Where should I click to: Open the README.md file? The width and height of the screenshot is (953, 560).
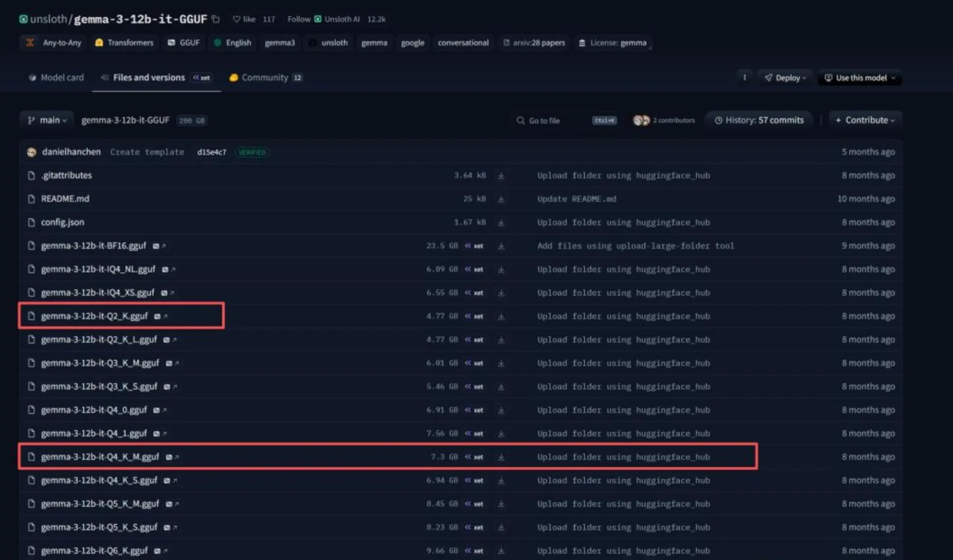65,199
